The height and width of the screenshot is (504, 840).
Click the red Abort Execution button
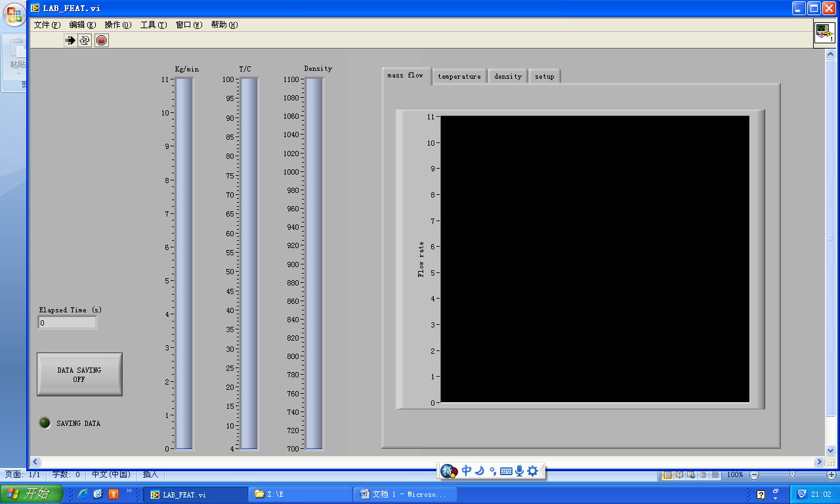(101, 41)
